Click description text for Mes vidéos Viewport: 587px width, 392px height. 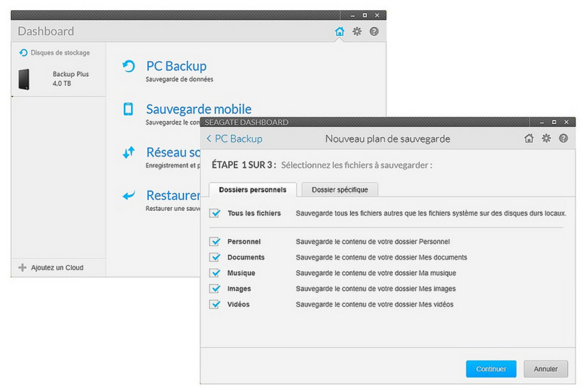pos(375,305)
